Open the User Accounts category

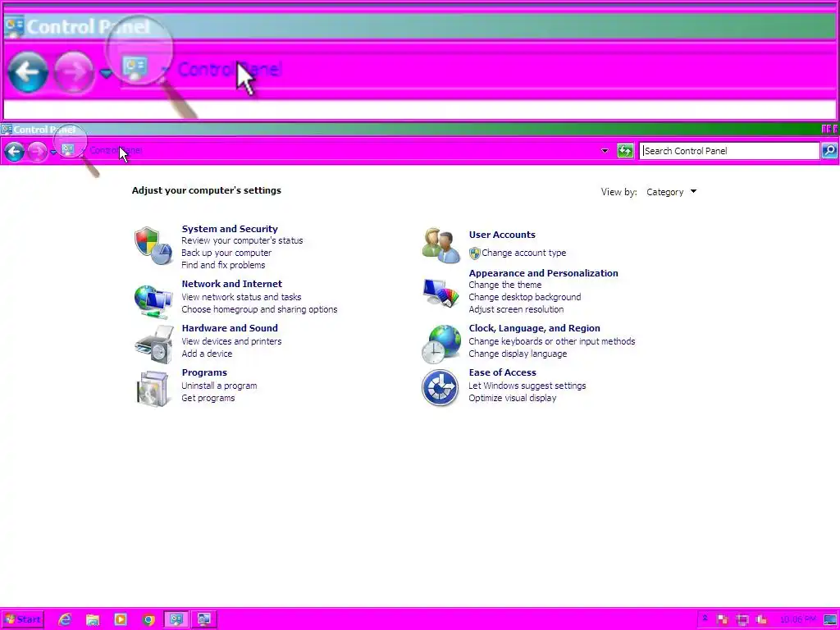click(502, 235)
